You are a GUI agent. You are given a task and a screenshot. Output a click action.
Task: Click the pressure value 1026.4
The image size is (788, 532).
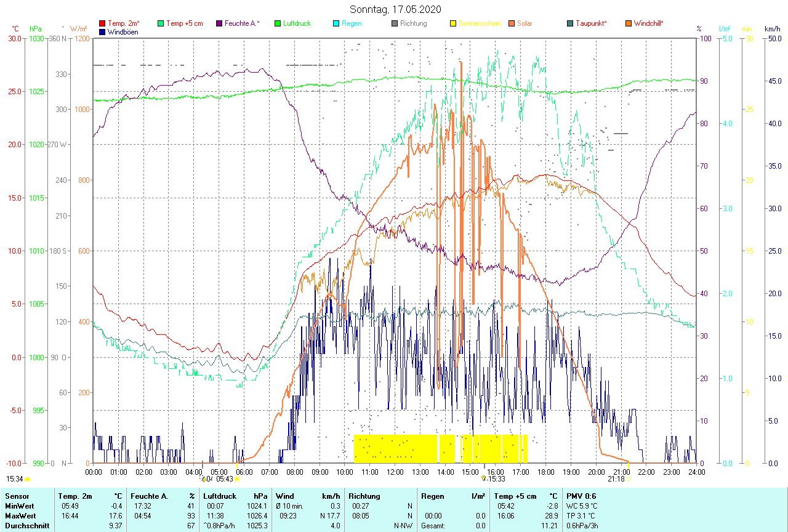[257, 516]
